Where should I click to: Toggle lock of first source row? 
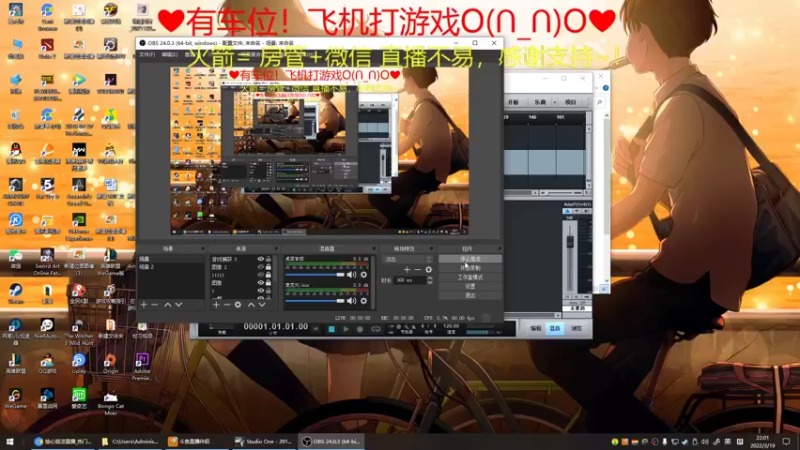[x=268, y=259]
